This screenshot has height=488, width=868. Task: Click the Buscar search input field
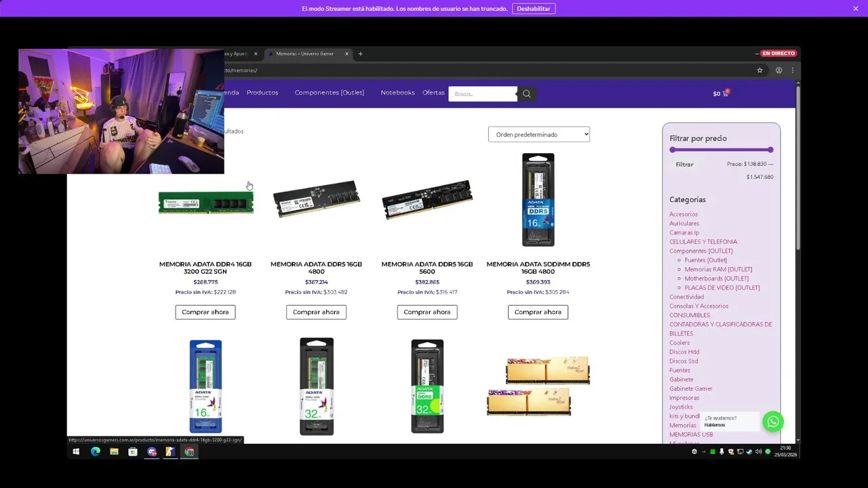pyautogui.click(x=483, y=94)
